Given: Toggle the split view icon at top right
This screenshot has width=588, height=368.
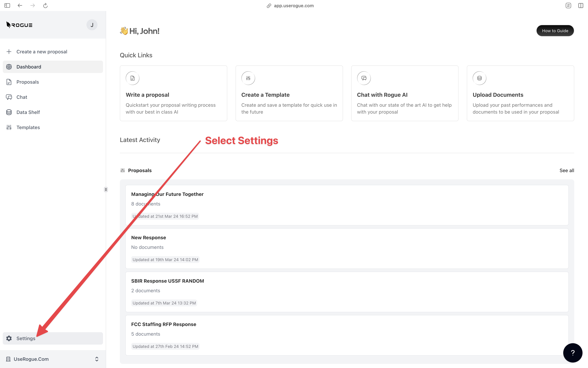Looking at the screenshot, I should (x=580, y=6).
